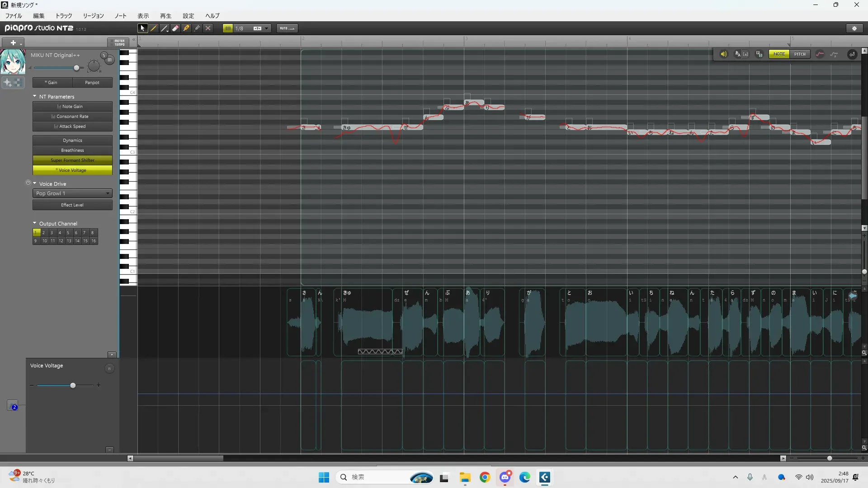Viewport: 868px width, 488px height.
Task: Open the settings gear at top right
Action: (854, 28)
